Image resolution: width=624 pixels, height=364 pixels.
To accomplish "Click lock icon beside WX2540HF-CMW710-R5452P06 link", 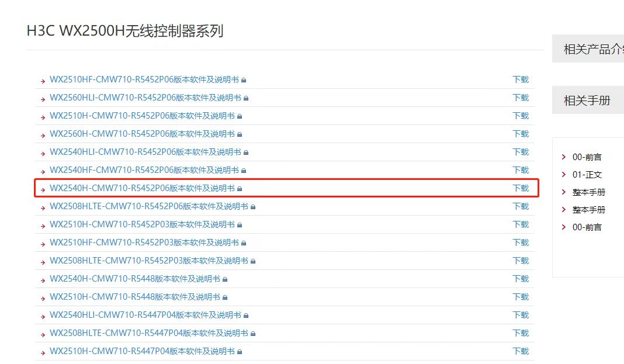I will click(x=244, y=171).
